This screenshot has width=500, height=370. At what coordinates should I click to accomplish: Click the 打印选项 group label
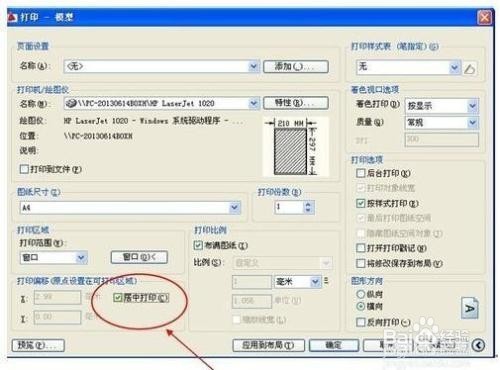click(x=367, y=160)
